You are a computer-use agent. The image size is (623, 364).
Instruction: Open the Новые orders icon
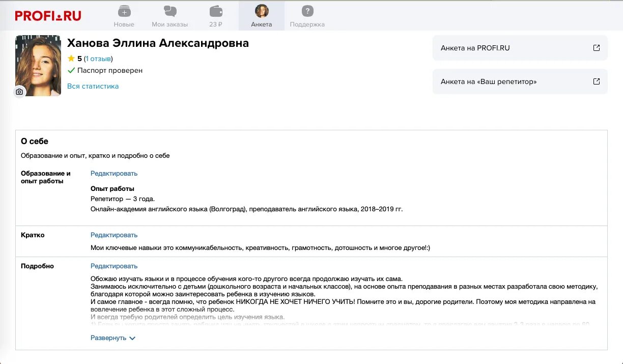(x=124, y=11)
